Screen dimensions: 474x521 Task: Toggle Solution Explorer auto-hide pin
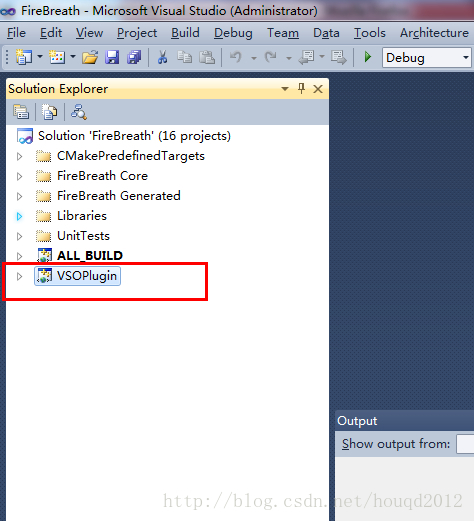pyautogui.click(x=301, y=88)
